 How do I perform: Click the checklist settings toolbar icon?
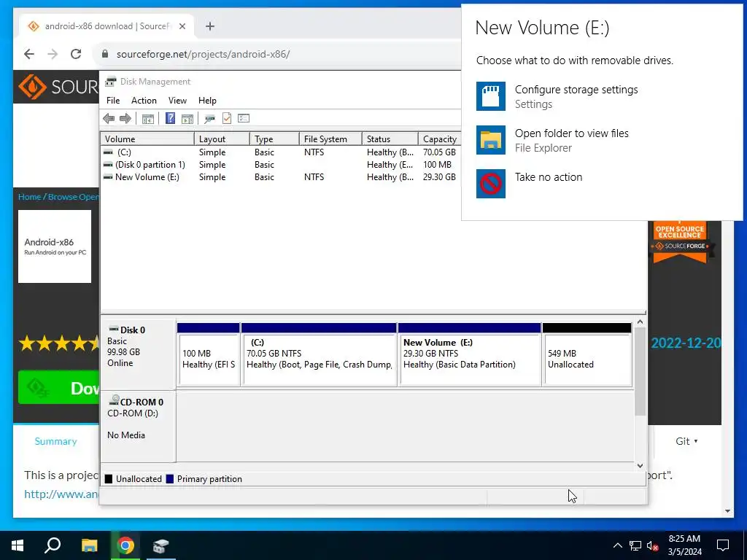click(x=244, y=118)
